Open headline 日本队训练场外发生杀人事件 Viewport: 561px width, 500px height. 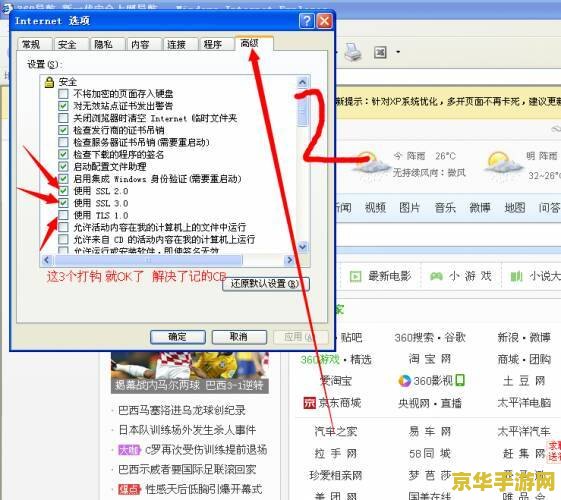pos(187,430)
